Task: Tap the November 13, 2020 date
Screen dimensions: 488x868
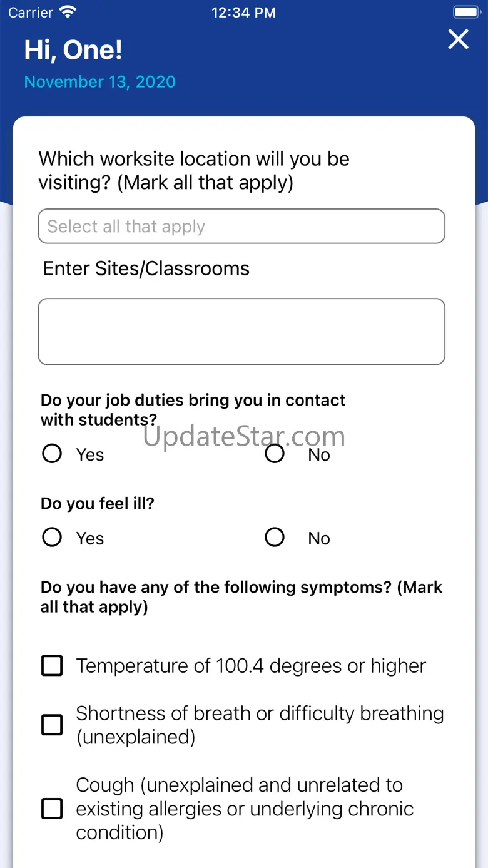Action: [x=100, y=82]
